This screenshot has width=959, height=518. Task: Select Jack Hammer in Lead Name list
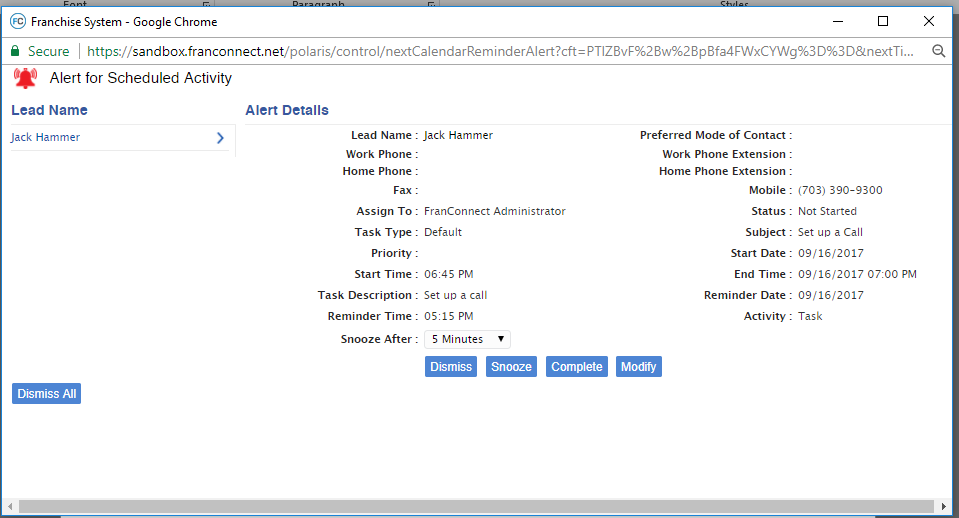pyautogui.click(x=45, y=137)
